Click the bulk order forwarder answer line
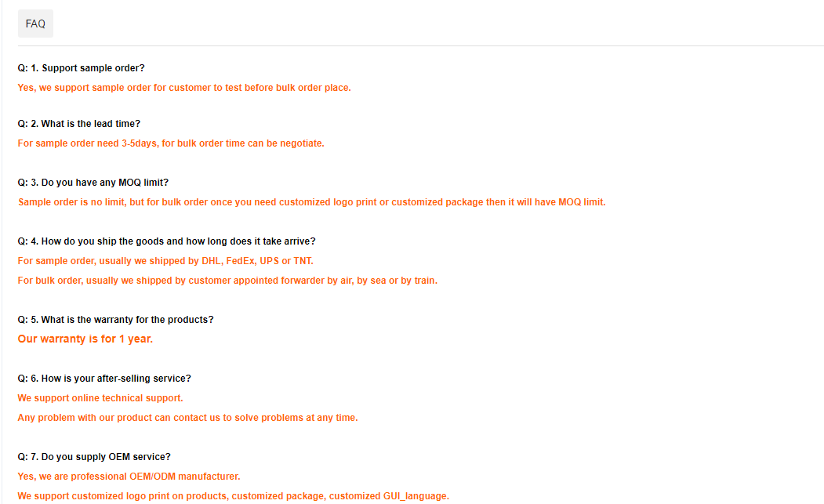The height and width of the screenshot is (504, 824). click(x=227, y=281)
